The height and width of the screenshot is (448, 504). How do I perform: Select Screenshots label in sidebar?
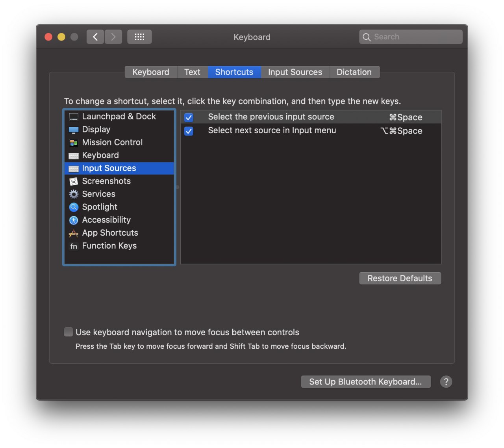[x=106, y=181]
